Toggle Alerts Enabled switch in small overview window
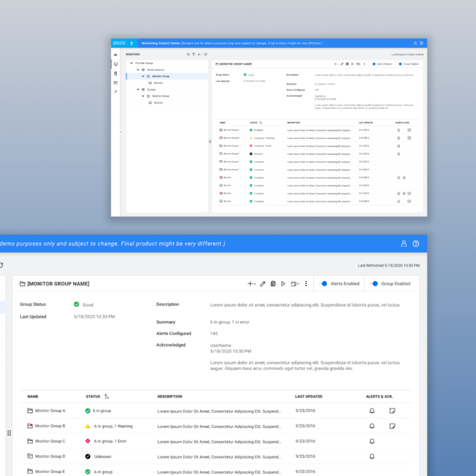The image size is (476, 476). (375, 64)
